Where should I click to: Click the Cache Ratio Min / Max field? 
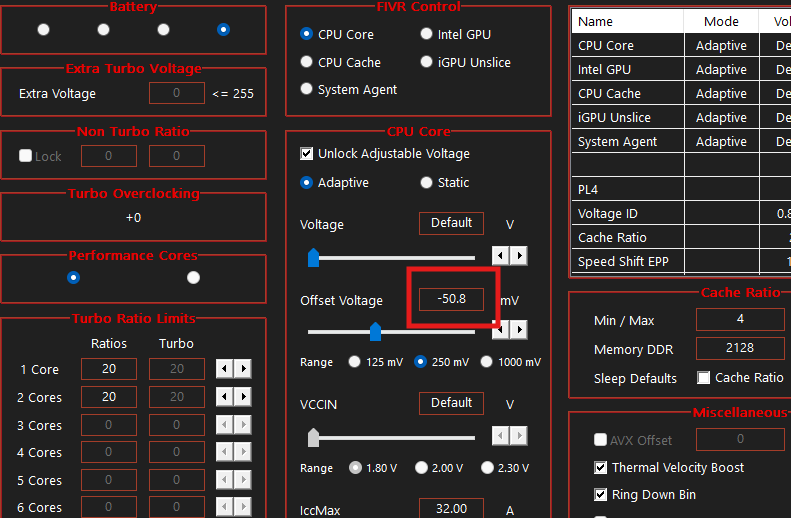741,319
